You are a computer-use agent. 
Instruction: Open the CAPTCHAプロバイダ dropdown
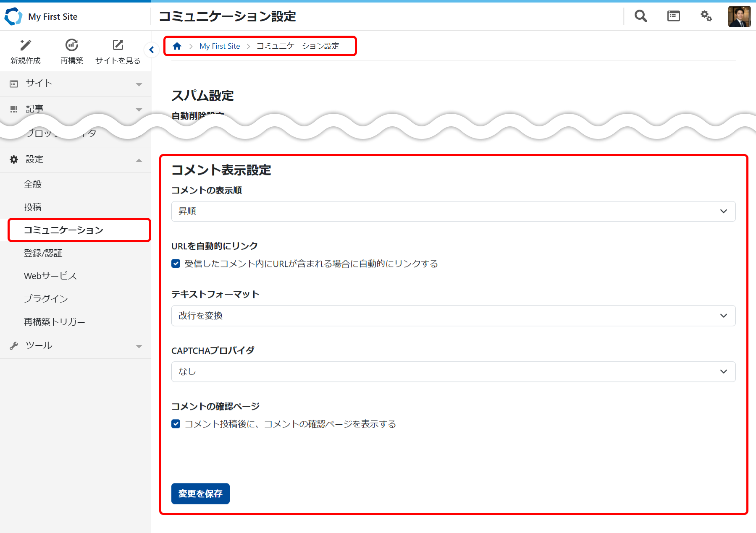click(x=453, y=371)
